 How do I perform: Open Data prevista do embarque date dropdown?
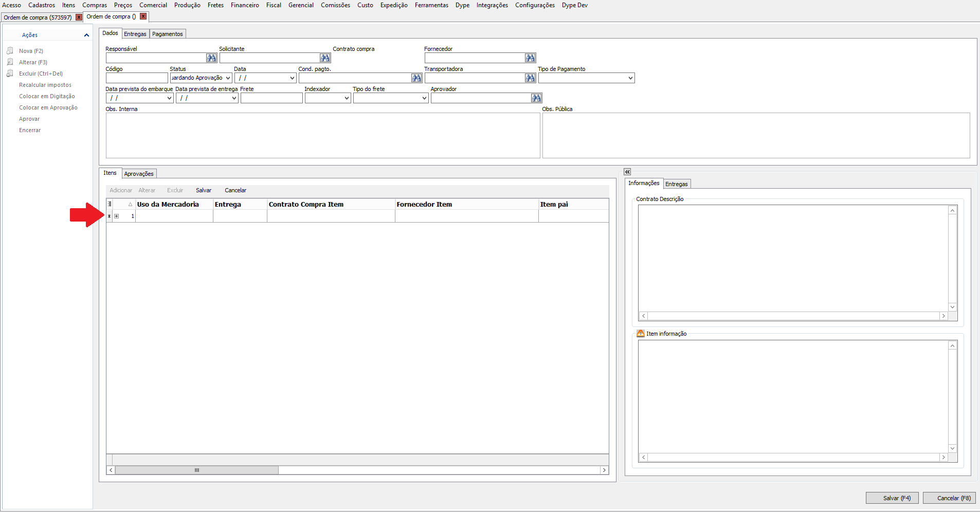click(169, 98)
